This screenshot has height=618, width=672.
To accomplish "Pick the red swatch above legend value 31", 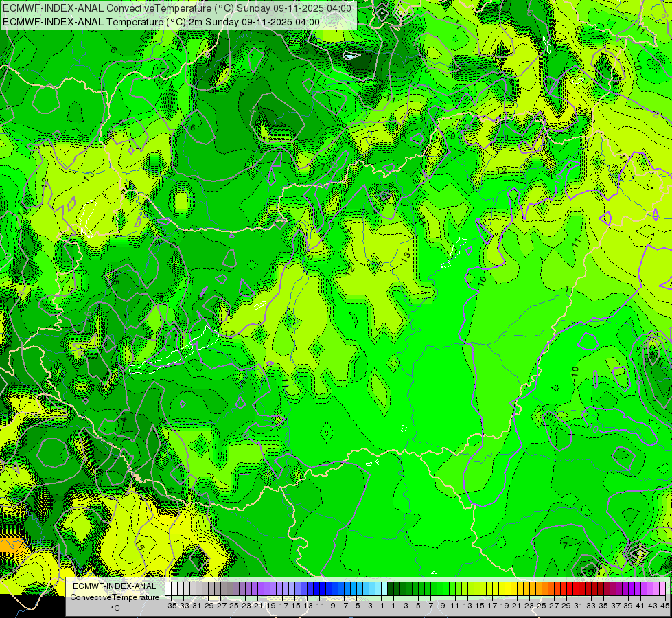I will tap(576, 588).
